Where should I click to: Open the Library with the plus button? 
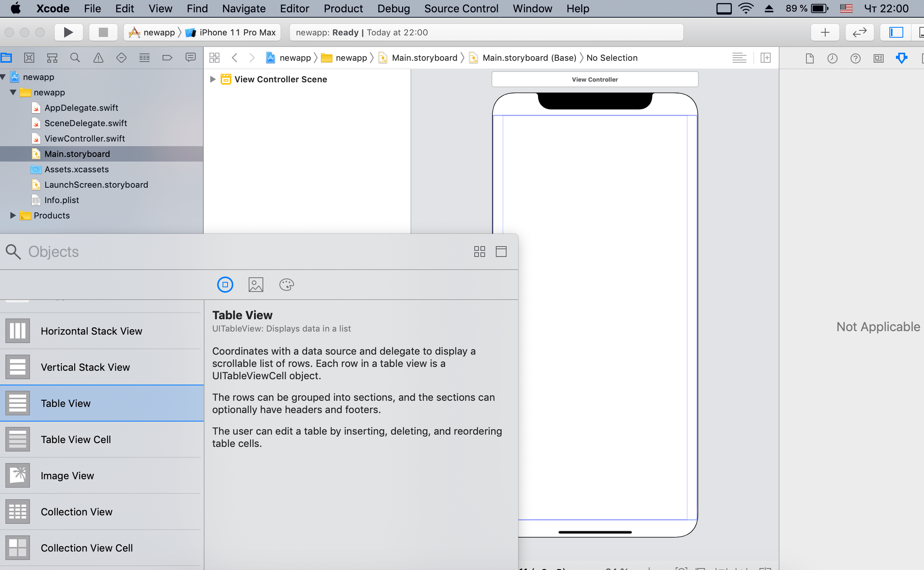(x=825, y=32)
